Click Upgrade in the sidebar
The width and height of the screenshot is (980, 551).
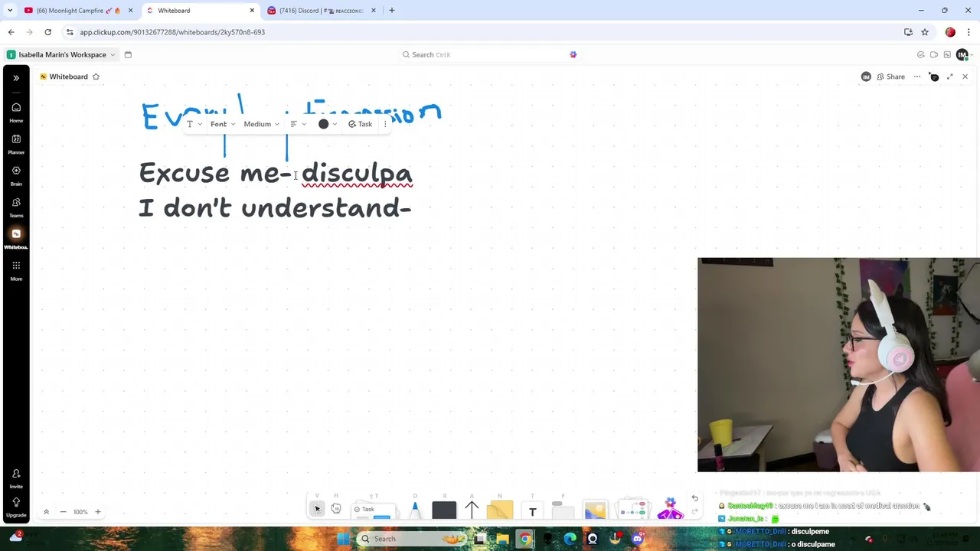pos(16,507)
